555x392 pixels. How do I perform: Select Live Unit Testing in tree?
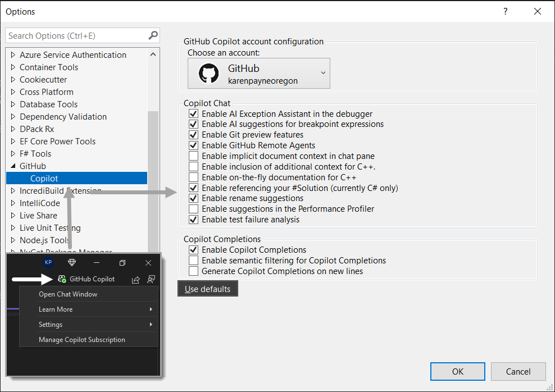tap(50, 228)
